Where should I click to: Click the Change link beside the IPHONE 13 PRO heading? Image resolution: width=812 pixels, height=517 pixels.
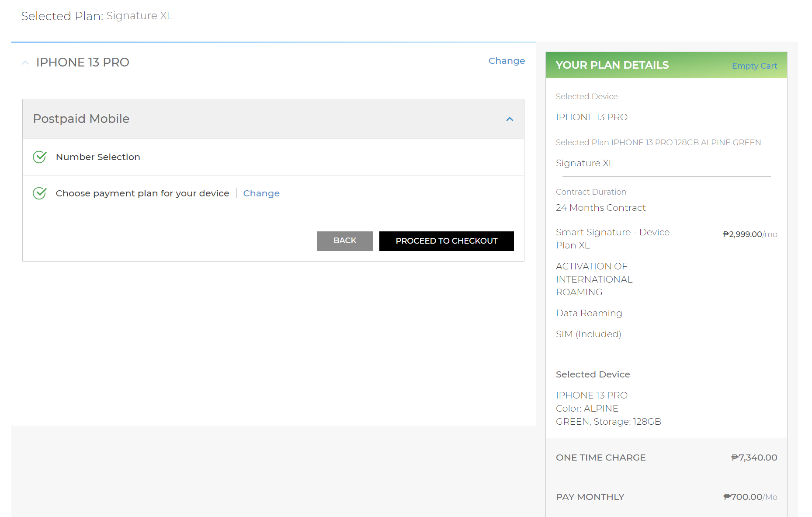point(506,61)
